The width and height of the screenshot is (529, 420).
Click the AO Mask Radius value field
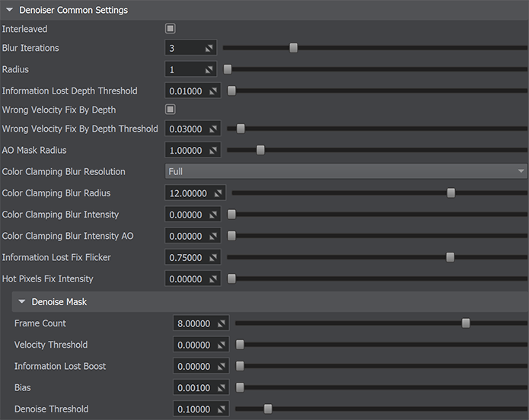coord(193,150)
